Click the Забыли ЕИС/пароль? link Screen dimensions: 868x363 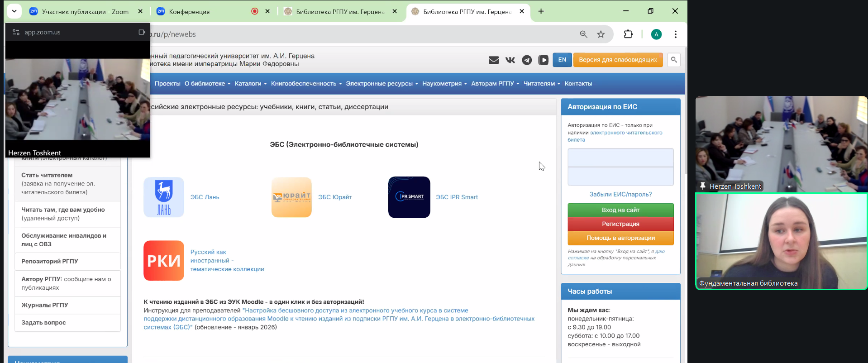pos(620,195)
